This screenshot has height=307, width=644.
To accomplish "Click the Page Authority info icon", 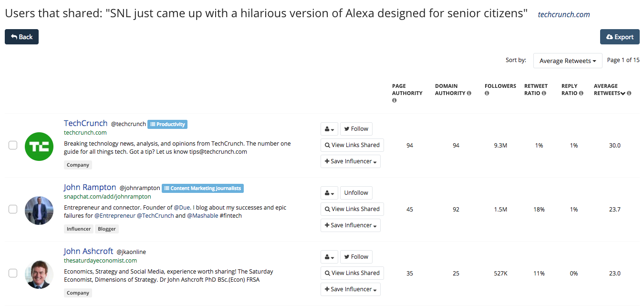I will click(395, 100).
